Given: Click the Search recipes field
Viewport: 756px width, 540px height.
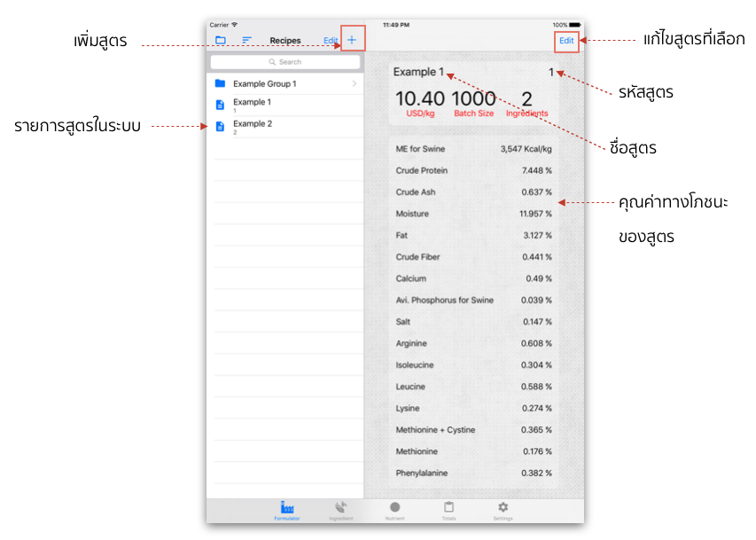Looking at the screenshot, I should pos(285,62).
